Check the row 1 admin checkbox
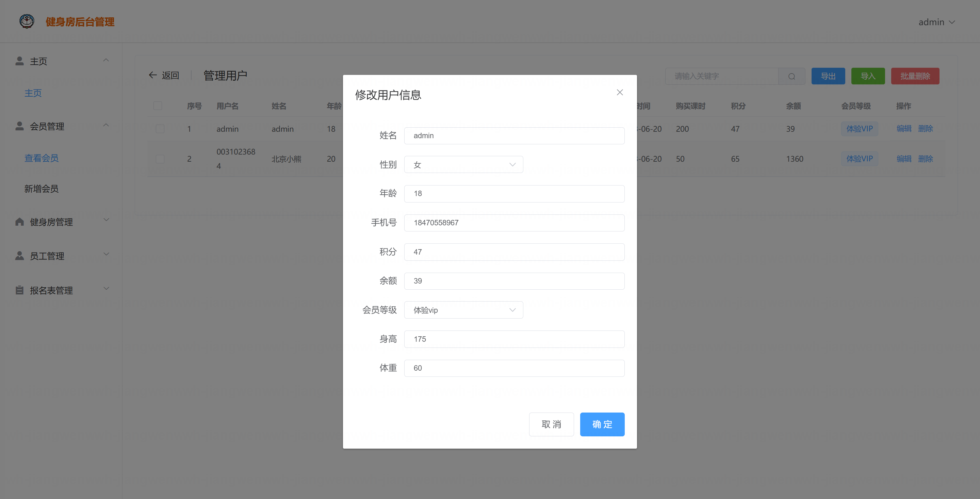Viewport: 980px width, 499px height. (160, 129)
